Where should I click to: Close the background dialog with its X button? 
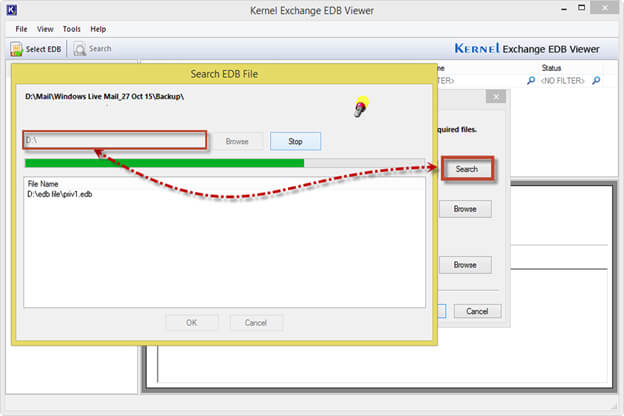click(x=496, y=97)
